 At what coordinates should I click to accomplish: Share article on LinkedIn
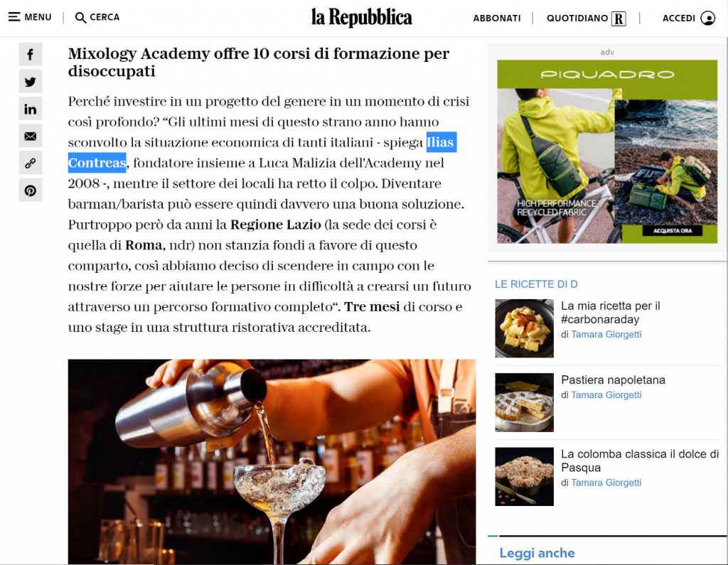pos(31,109)
